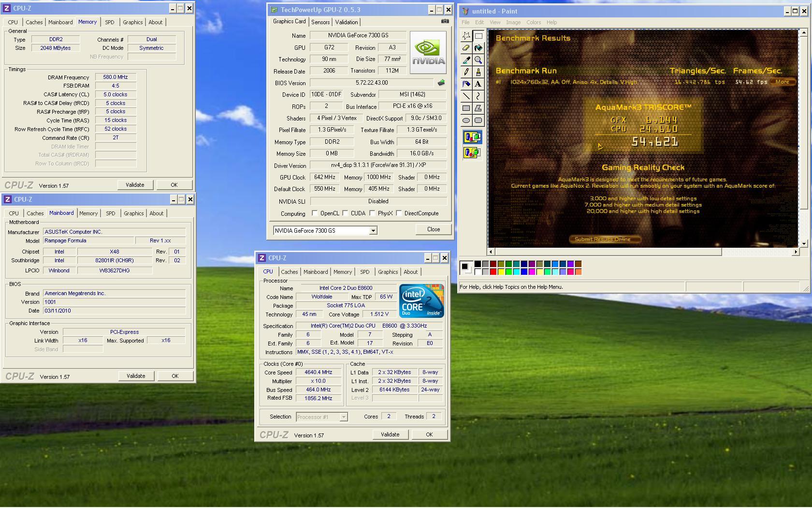Toggle the CUDA checkbox
812x508 pixels.
[345, 213]
